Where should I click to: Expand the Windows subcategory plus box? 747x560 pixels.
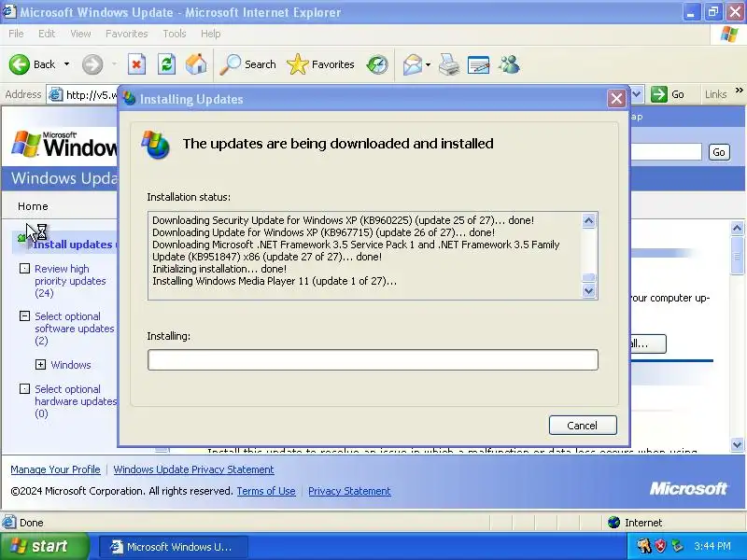40,365
